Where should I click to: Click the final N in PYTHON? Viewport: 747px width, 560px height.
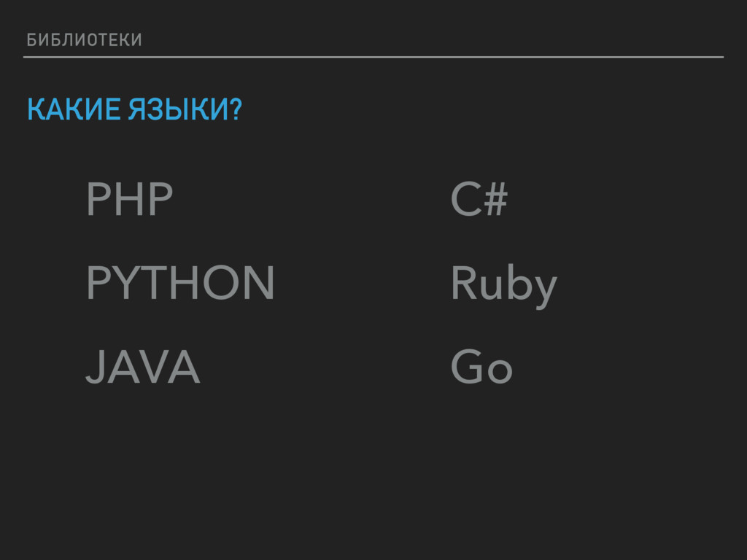[x=259, y=282]
